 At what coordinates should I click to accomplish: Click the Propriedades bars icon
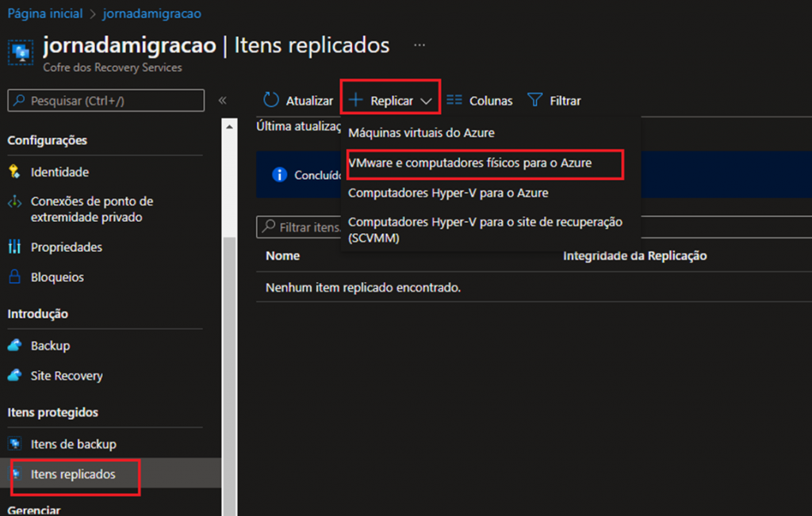pos(14,247)
